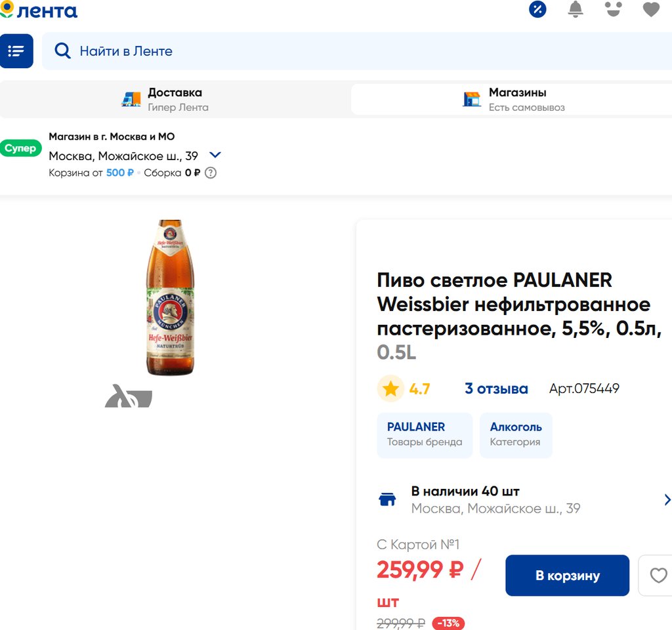
Task: Open the Алкоголь category chip
Action: [x=516, y=435]
